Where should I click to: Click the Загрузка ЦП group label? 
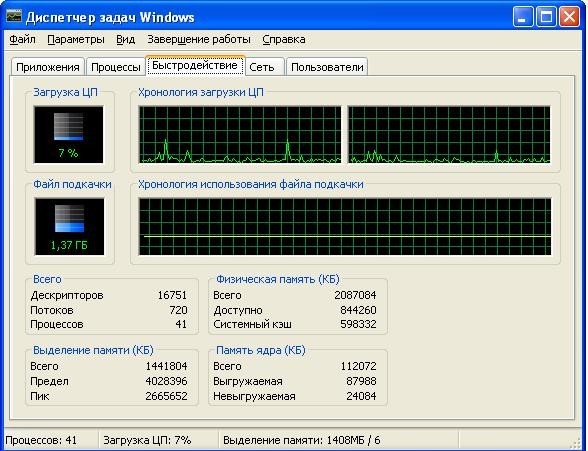point(65,92)
